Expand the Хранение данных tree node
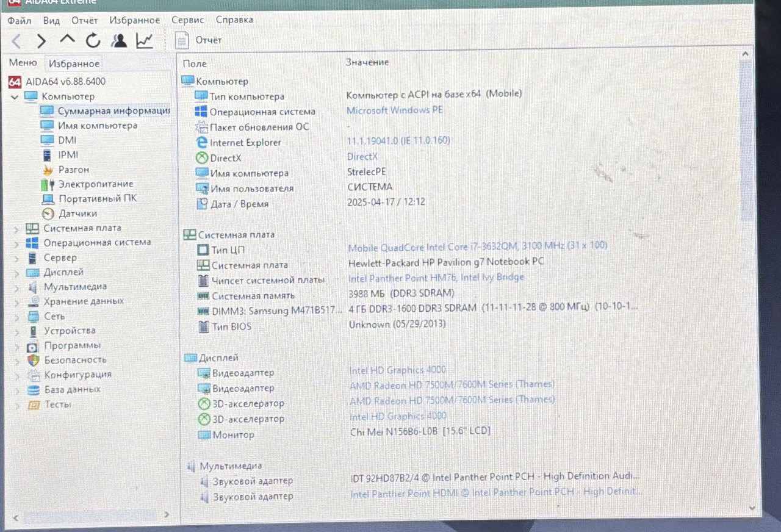 pyautogui.click(x=16, y=301)
